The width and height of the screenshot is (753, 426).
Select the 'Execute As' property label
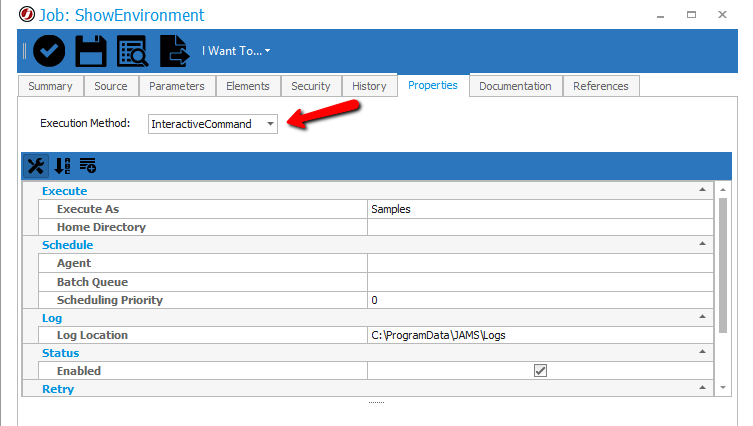pyautogui.click(x=88, y=209)
